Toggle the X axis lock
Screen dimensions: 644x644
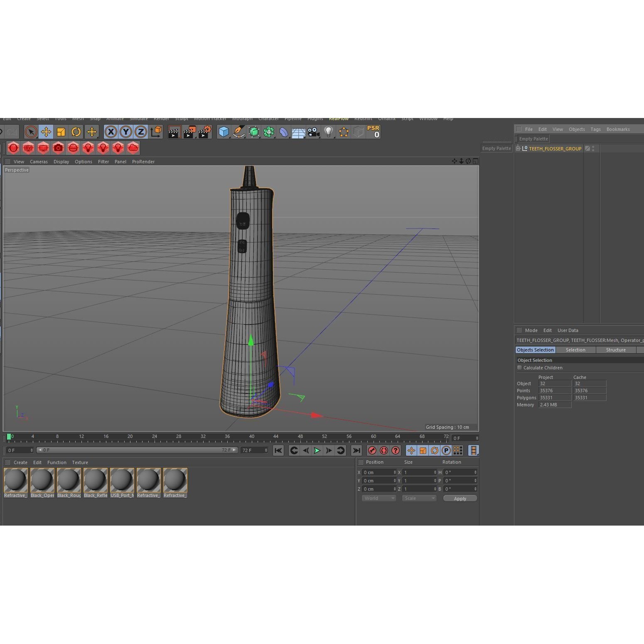(111, 132)
